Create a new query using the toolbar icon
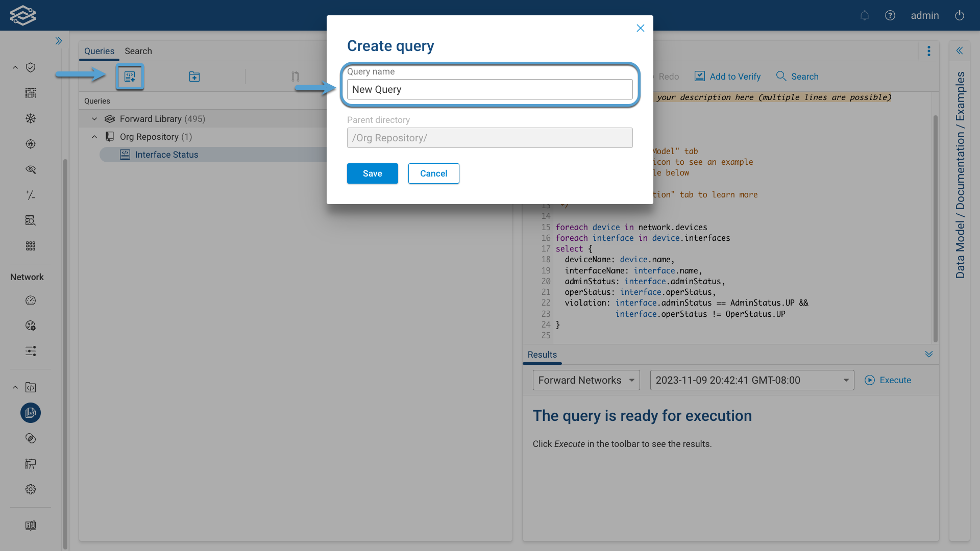This screenshot has width=980, height=551. tap(130, 77)
